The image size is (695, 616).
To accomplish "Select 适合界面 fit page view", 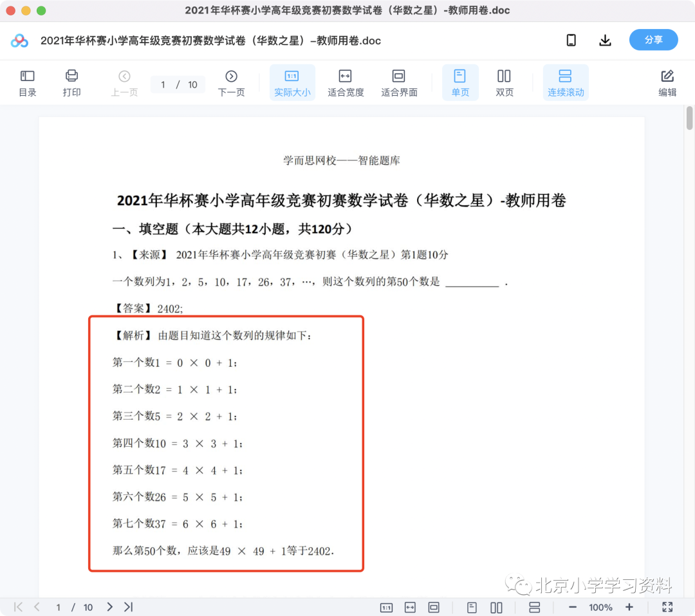I will [399, 83].
